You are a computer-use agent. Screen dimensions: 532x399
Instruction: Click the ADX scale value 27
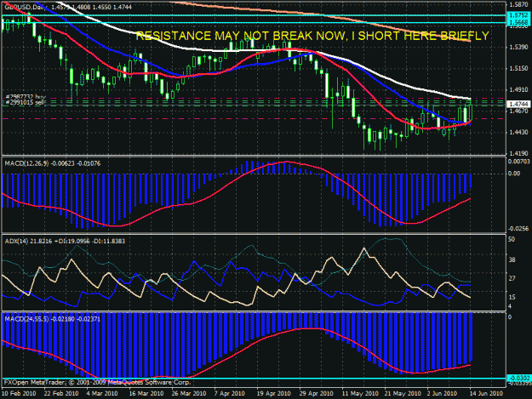tap(512, 278)
